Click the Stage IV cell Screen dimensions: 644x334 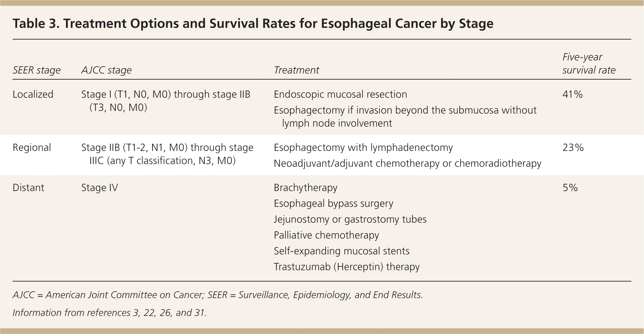pos(99,188)
